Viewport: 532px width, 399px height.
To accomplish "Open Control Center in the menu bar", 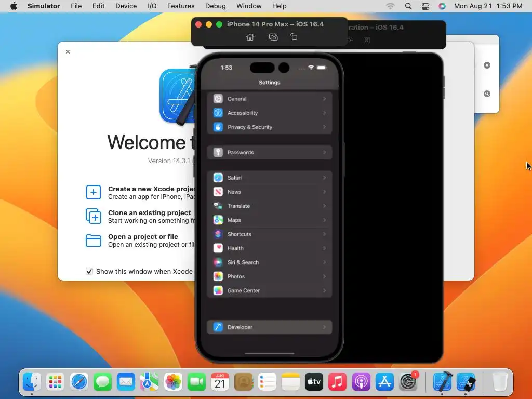I will coord(425,6).
